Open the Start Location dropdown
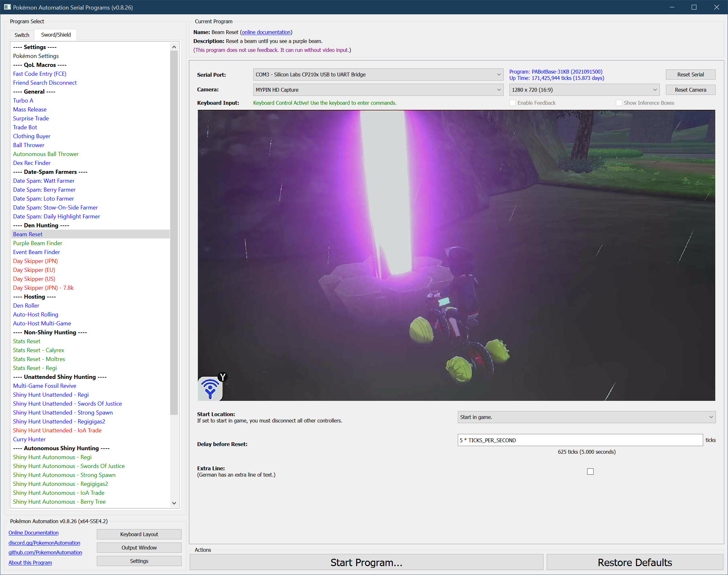The height and width of the screenshot is (575, 728). (586, 417)
